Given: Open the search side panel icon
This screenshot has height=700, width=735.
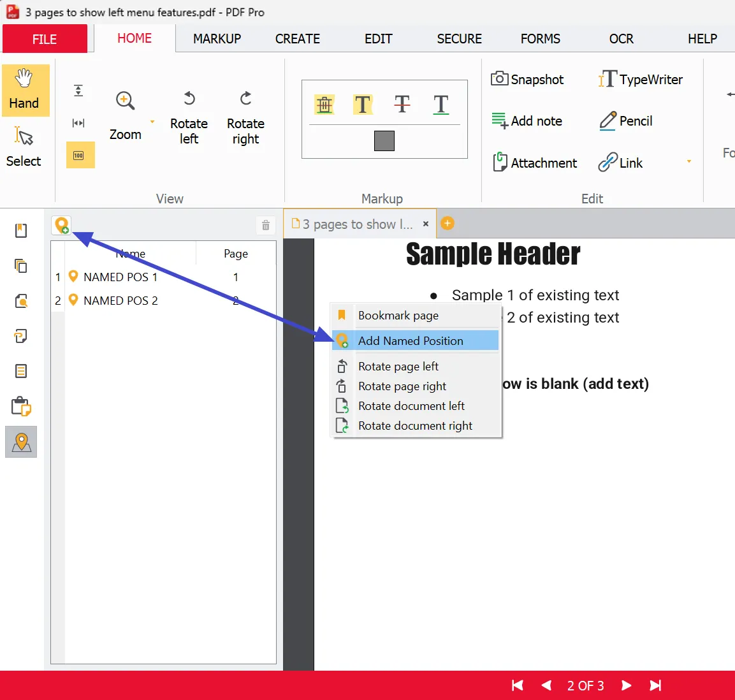Looking at the screenshot, I should pyautogui.click(x=21, y=301).
